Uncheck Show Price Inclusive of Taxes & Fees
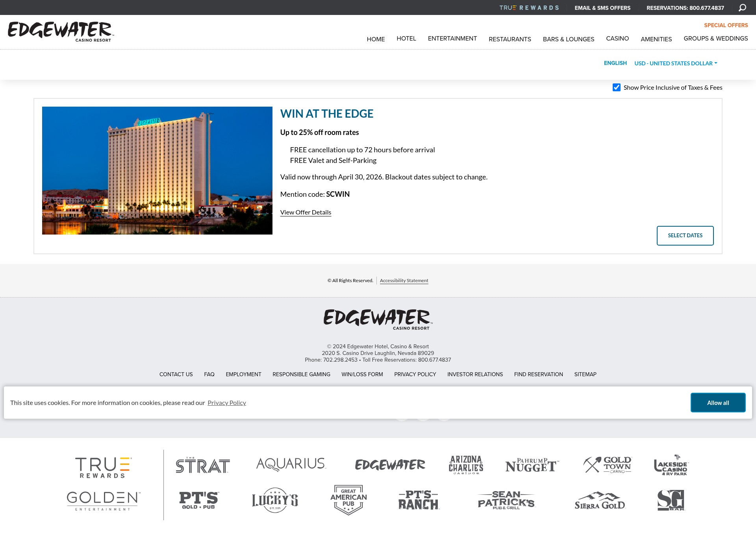The height and width of the screenshot is (534, 756). (x=617, y=87)
